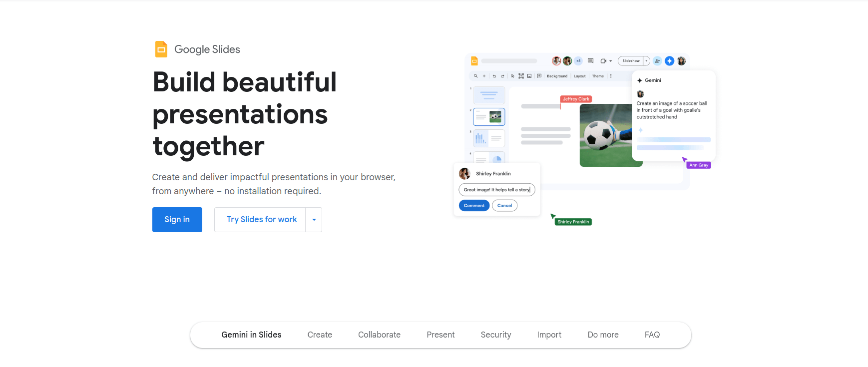Click the green Shirley Franklin cursor label
This screenshot has height=367, width=868.
click(573, 222)
